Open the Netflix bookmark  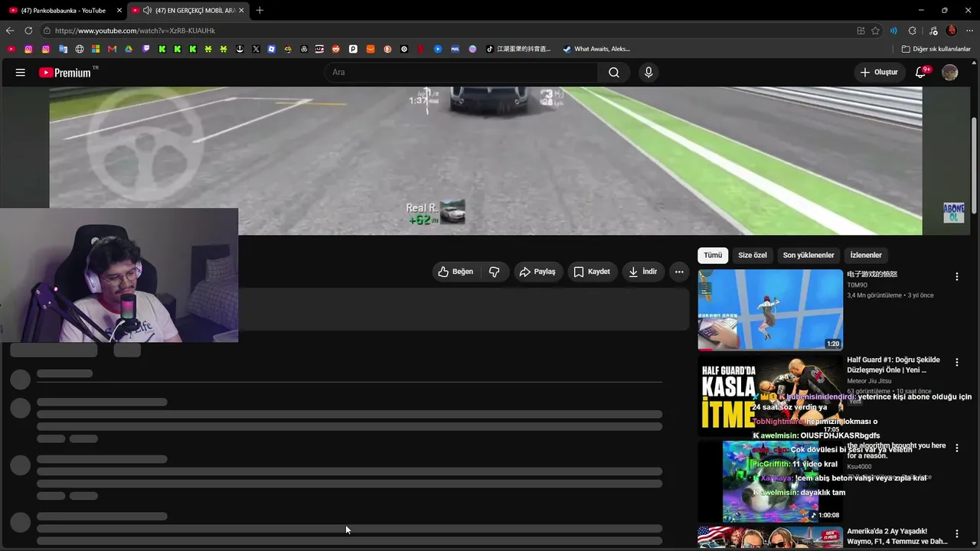point(421,49)
